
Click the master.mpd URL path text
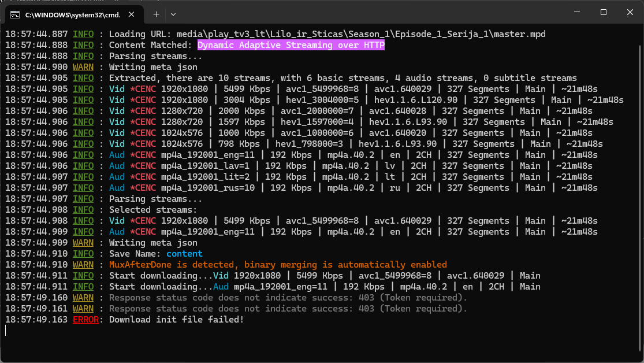[x=361, y=34]
